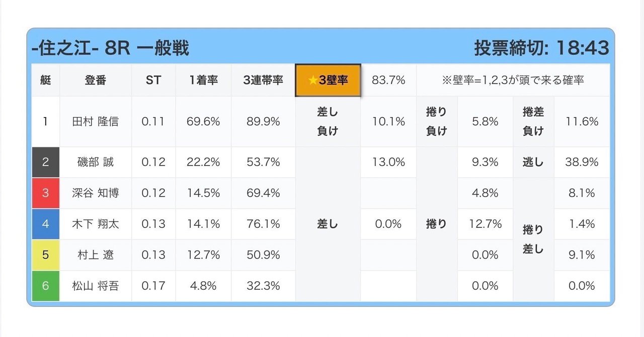Screen dimensions: 644x337
Task: Click racer name 田村 隆信
Action: [x=96, y=121]
